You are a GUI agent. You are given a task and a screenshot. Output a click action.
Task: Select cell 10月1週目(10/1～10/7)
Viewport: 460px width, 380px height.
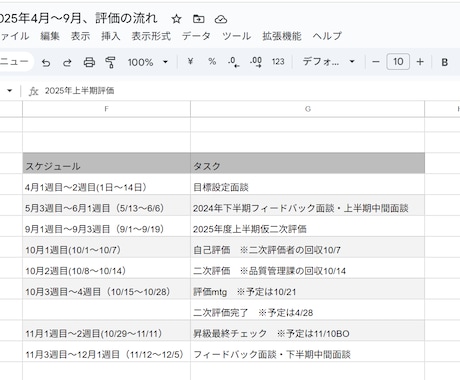(x=106, y=247)
